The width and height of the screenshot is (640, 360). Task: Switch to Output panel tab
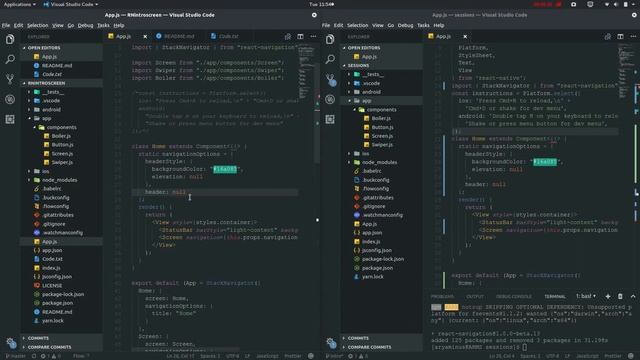[x=475, y=297]
